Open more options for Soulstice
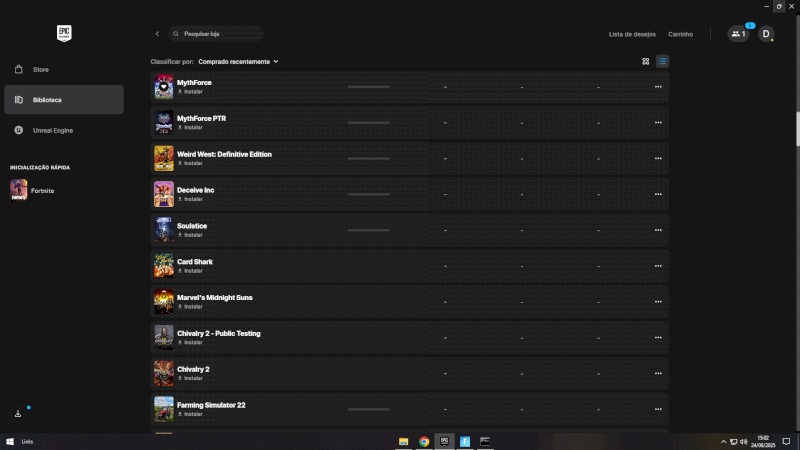This screenshot has width=800, height=450. pyautogui.click(x=657, y=230)
